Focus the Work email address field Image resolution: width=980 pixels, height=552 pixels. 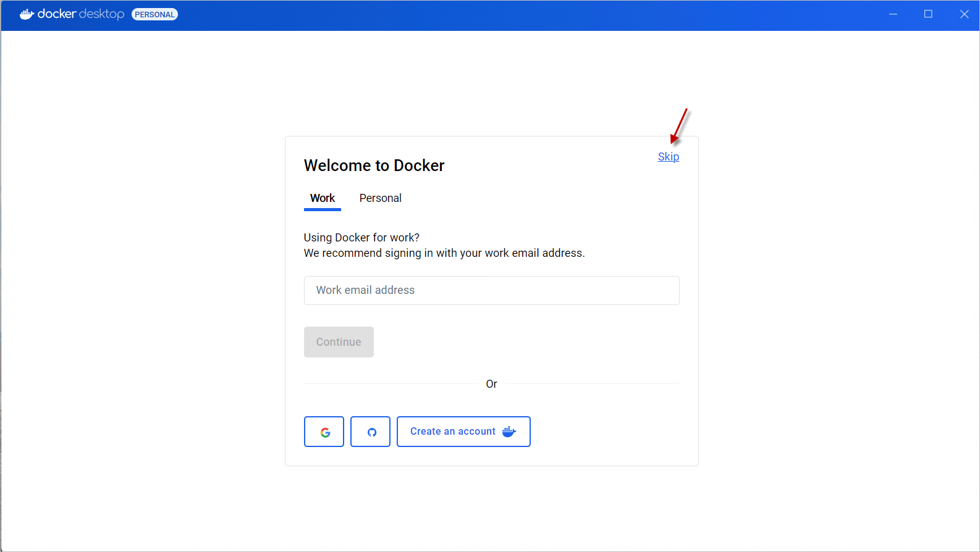point(492,290)
